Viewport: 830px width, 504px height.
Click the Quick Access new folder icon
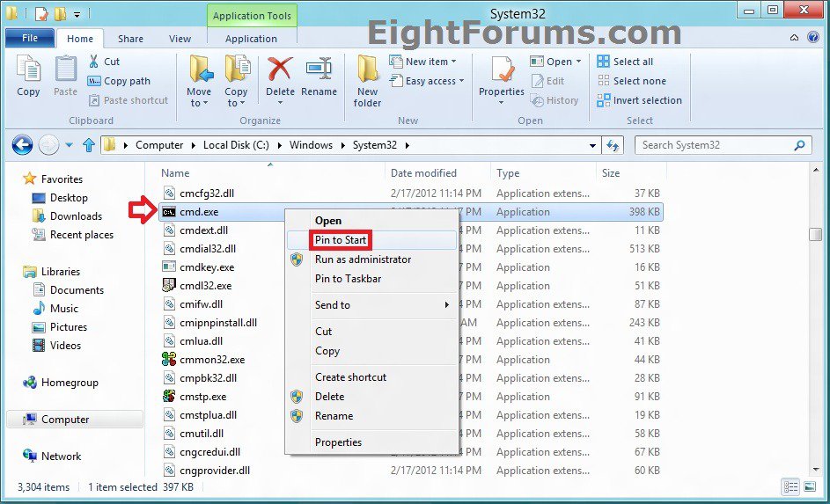(x=60, y=14)
